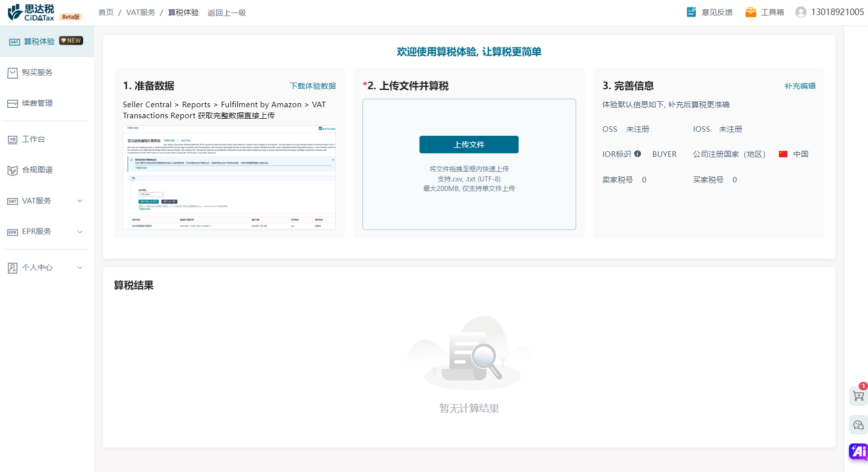The width and height of the screenshot is (868, 472).
Task: Click the 补充编辑 link
Action: [x=800, y=86]
